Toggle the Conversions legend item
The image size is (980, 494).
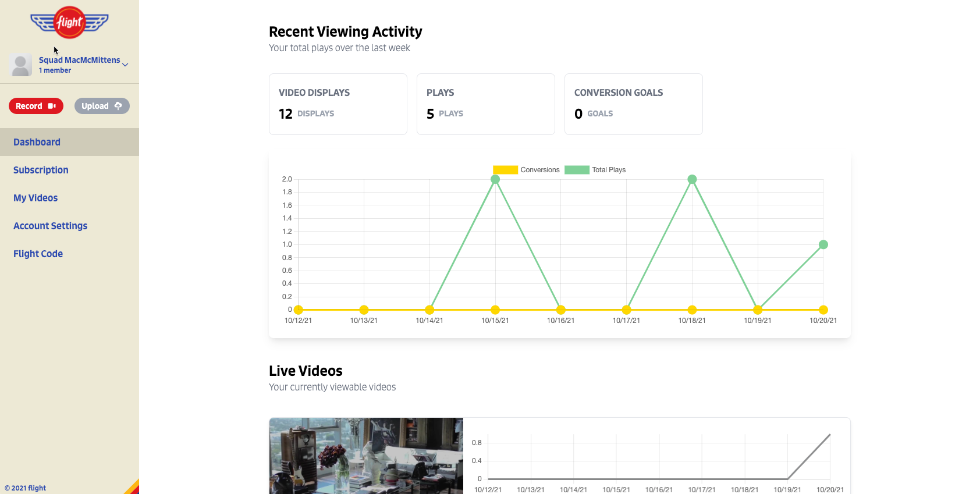pos(526,170)
